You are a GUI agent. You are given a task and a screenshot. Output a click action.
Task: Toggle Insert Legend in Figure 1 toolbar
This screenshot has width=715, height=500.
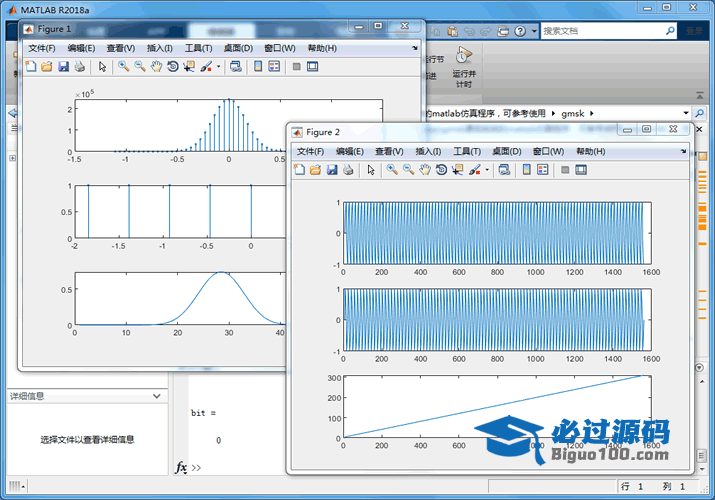274,67
